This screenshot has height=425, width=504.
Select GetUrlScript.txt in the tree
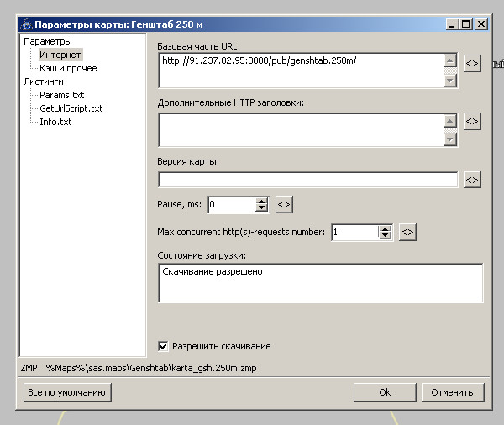(x=71, y=108)
